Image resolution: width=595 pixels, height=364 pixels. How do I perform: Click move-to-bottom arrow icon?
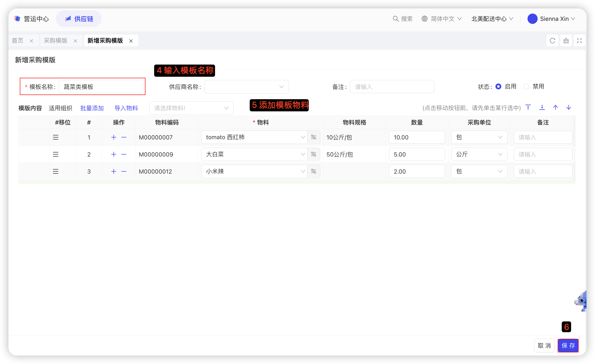pyautogui.click(x=542, y=107)
